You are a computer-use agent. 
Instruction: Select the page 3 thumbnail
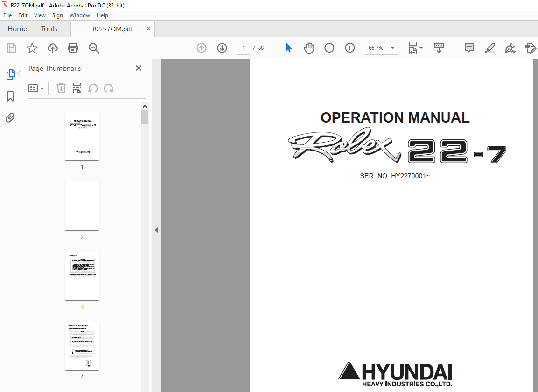point(82,276)
